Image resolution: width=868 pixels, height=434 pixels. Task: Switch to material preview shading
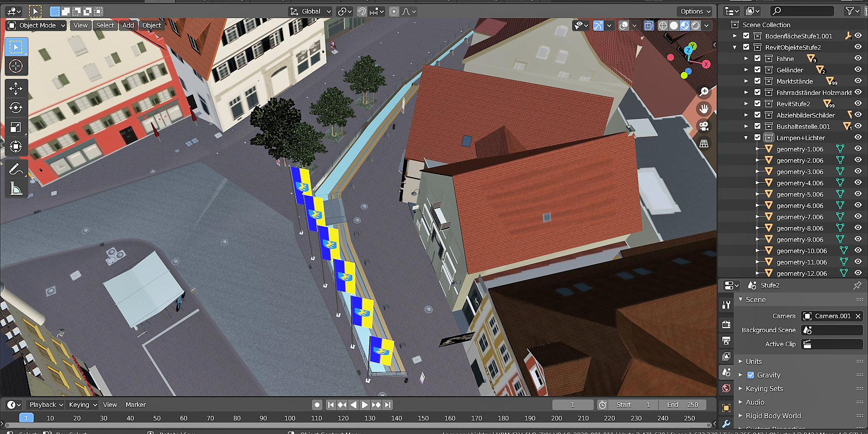pos(684,25)
